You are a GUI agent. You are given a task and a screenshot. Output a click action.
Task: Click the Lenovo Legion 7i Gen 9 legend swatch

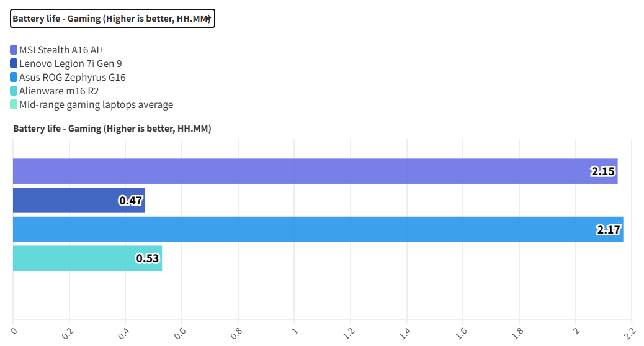coord(14,63)
